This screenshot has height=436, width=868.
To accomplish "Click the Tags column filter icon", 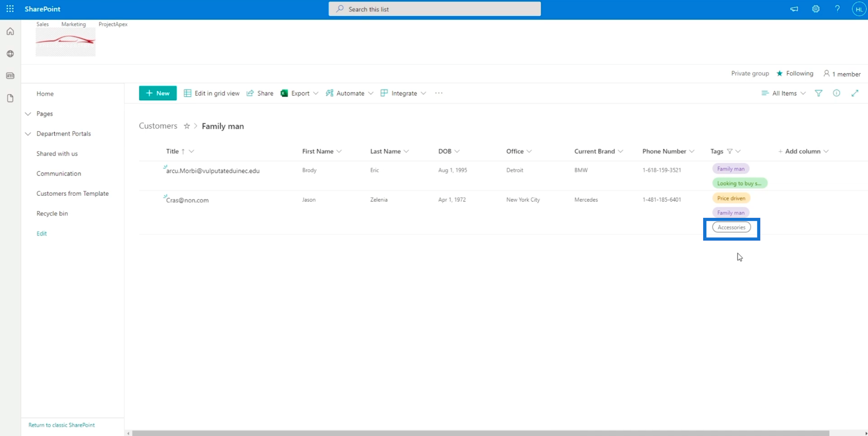I will pyautogui.click(x=730, y=151).
